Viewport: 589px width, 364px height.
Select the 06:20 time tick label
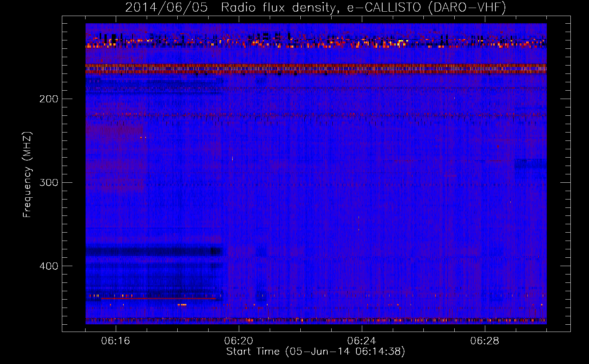click(239, 341)
